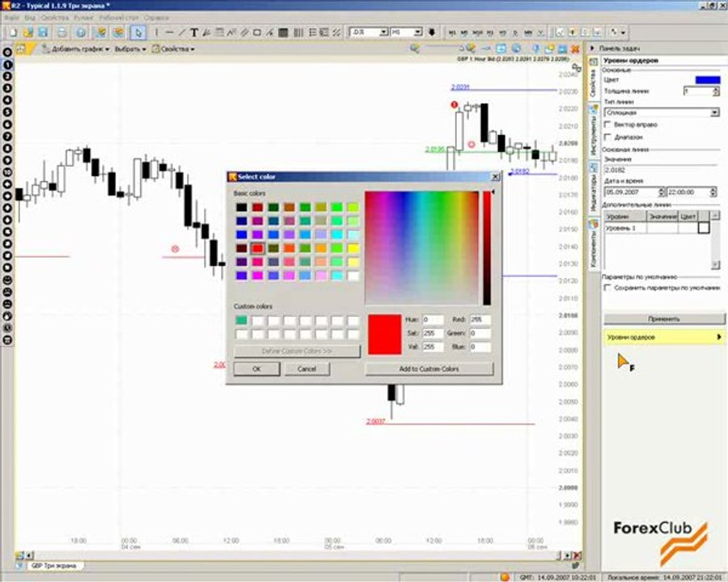This screenshot has height=582, width=728.
Task: Click 'Add to Custom Colors' button
Action: [429, 369]
